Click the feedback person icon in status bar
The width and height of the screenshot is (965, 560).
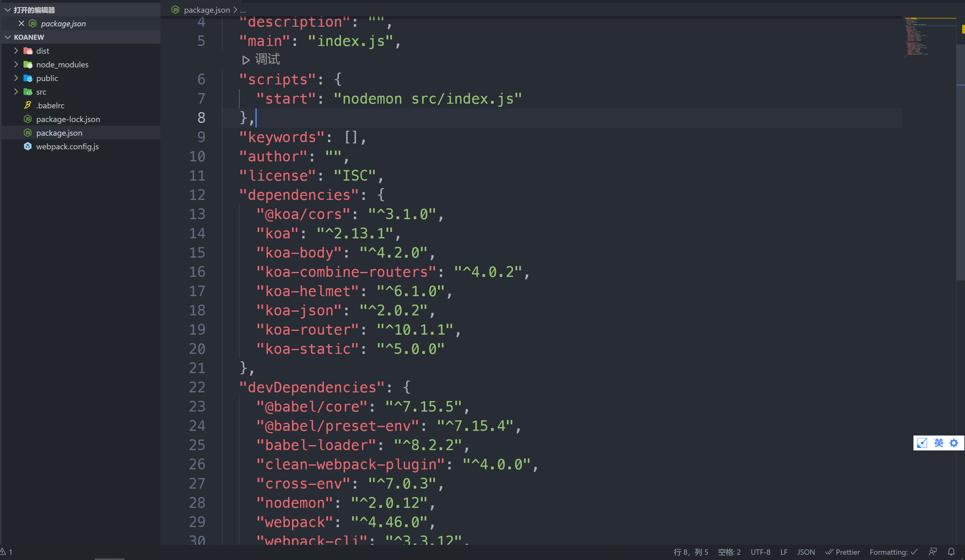pyautogui.click(x=932, y=552)
